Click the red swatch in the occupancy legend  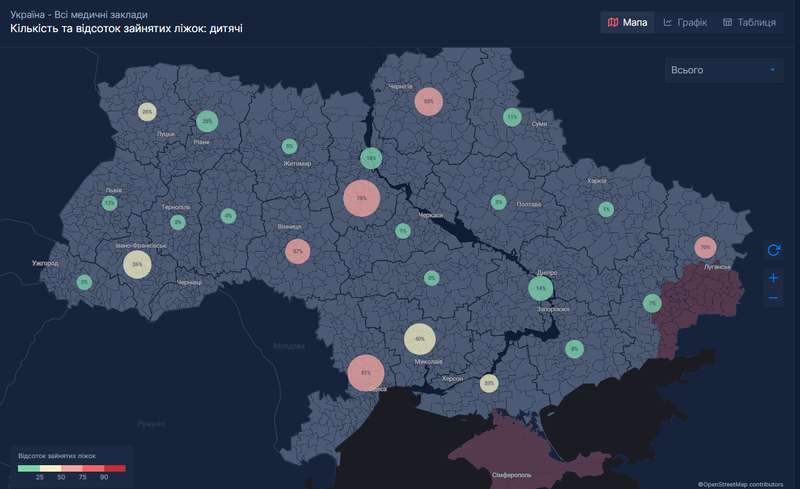[x=115, y=467]
